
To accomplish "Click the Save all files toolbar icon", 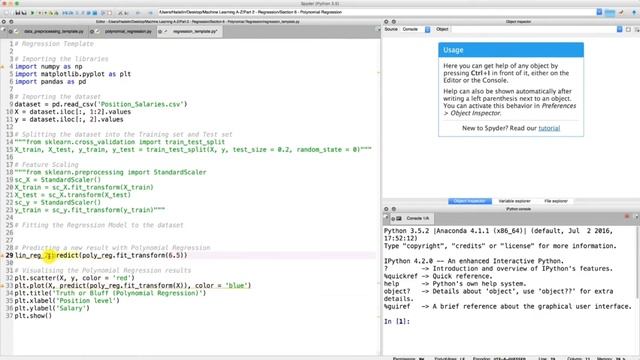I will [x=24, y=13].
